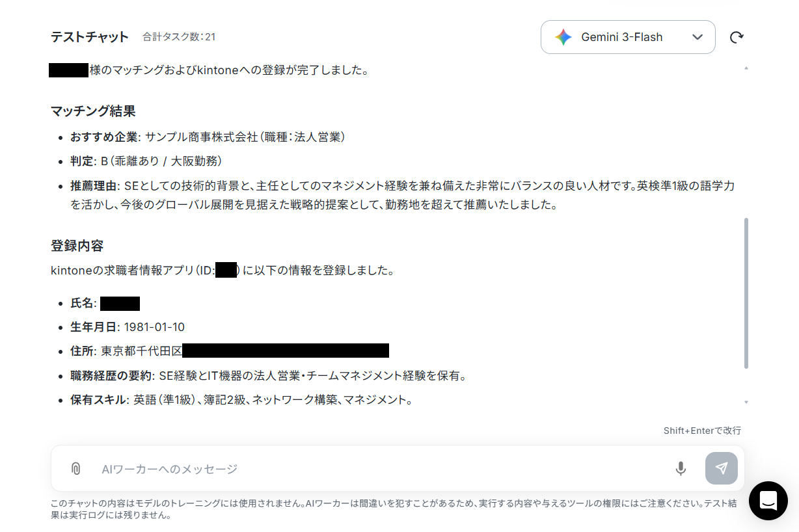Expand the model list via chevron arrow
This screenshot has width=799, height=532.
(x=697, y=37)
